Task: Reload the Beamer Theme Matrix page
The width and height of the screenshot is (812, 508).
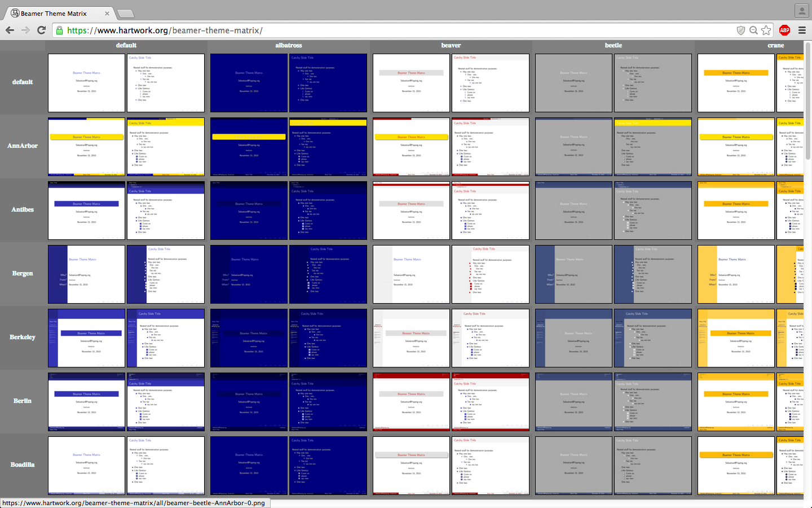Action: 41,30
